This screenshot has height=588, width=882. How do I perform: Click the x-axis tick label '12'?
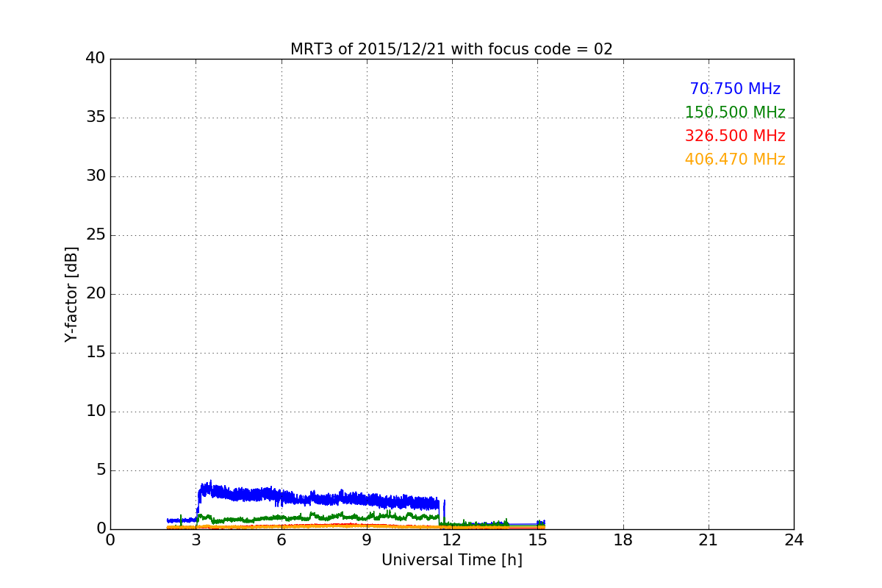pyautogui.click(x=452, y=540)
